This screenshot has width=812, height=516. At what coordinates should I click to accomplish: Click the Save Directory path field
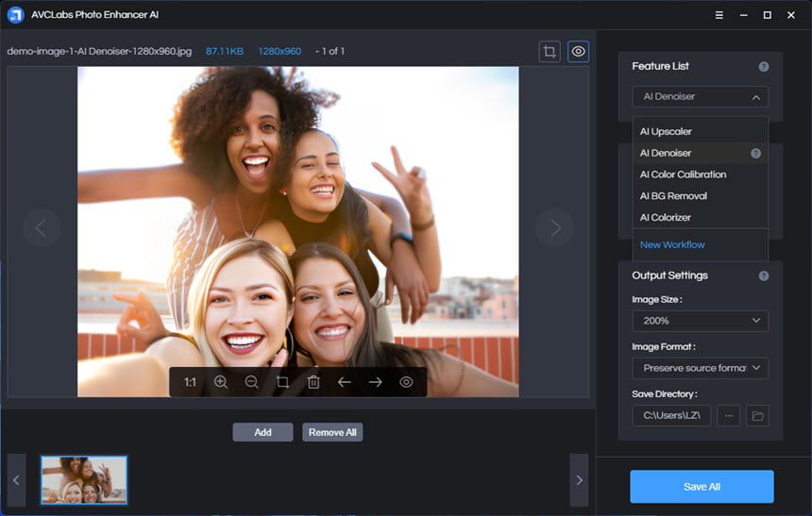(x=671, y=416)
